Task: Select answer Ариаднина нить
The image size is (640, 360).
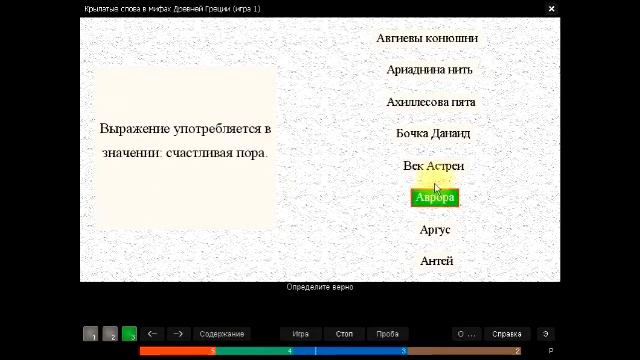Action: (429, 70)
